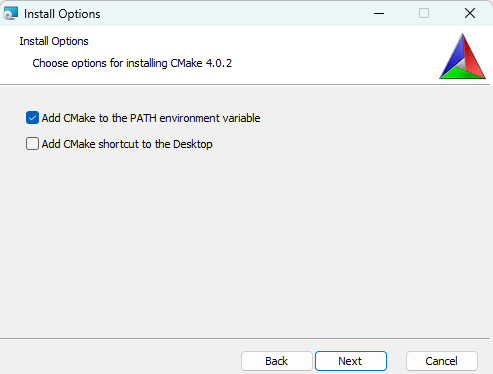Click the greyed-out maximize button
This screenshot has width=493, height=374.
[x=424, y=13]
